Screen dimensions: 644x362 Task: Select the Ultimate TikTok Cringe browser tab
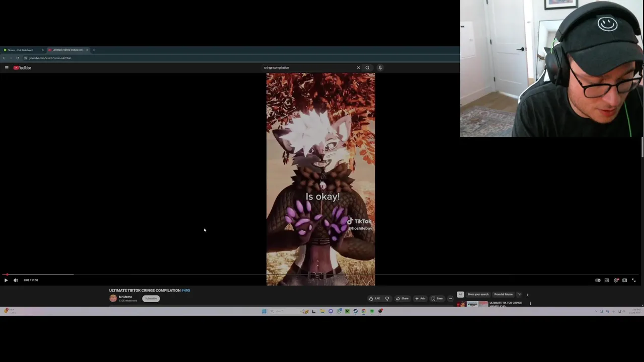pyautogui.click(x=68, y=50)
